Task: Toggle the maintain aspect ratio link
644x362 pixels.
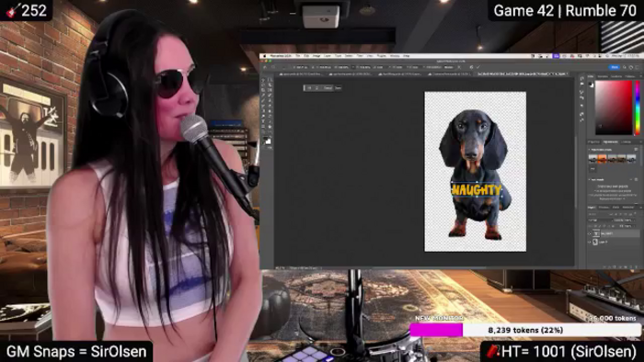Action: tap(352, 67)
